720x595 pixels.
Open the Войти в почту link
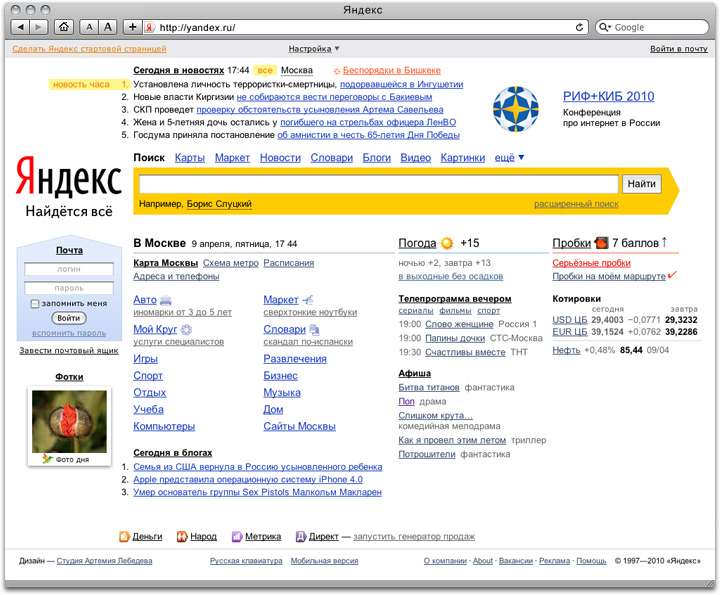coord(678,48)
